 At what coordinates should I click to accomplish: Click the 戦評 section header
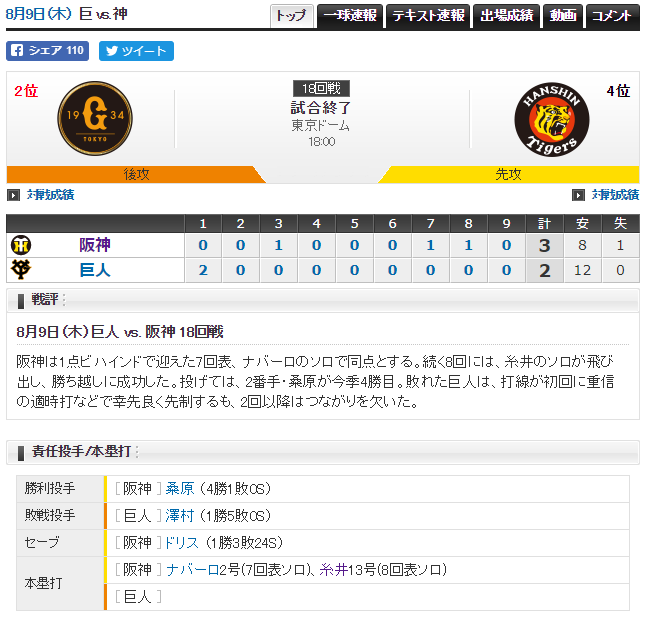323,300
